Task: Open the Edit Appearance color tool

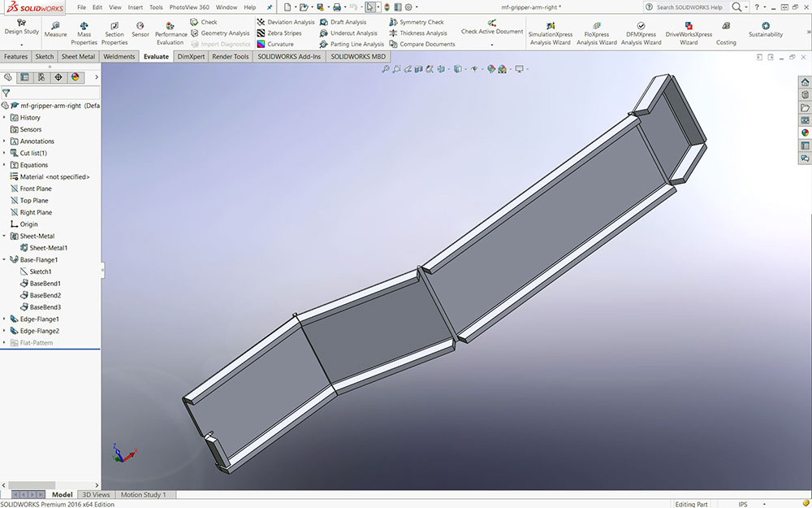Action: [491, 69]
